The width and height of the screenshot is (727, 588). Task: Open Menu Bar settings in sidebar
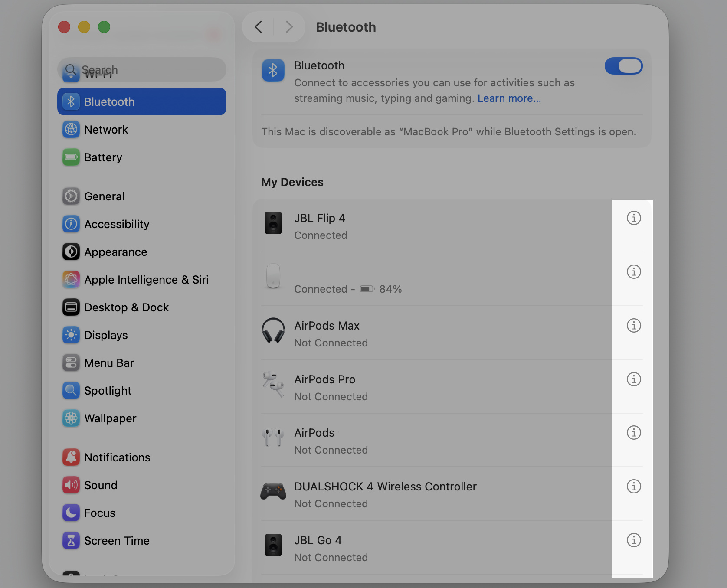point(142,363)
